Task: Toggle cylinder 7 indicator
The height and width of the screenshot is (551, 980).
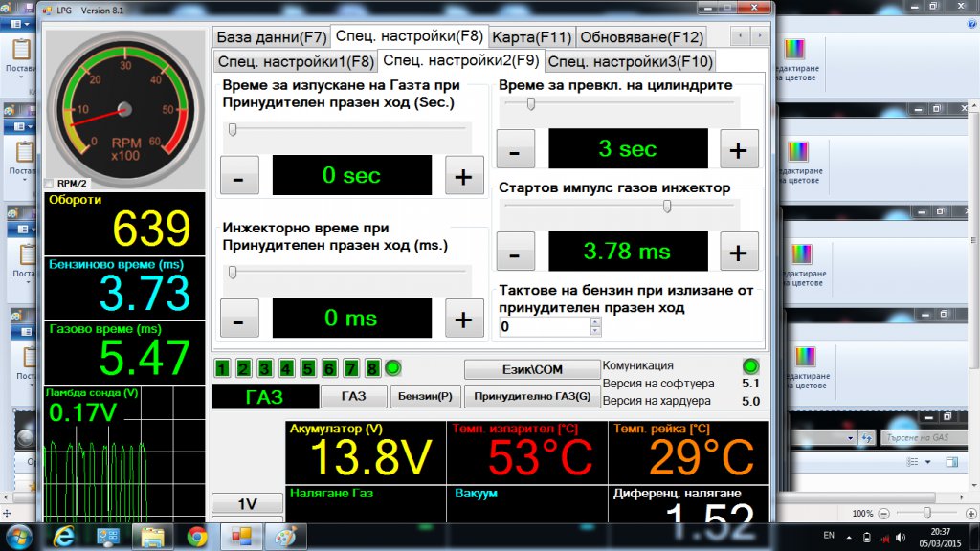Action: pyautogui.click(x=350, y=368)
